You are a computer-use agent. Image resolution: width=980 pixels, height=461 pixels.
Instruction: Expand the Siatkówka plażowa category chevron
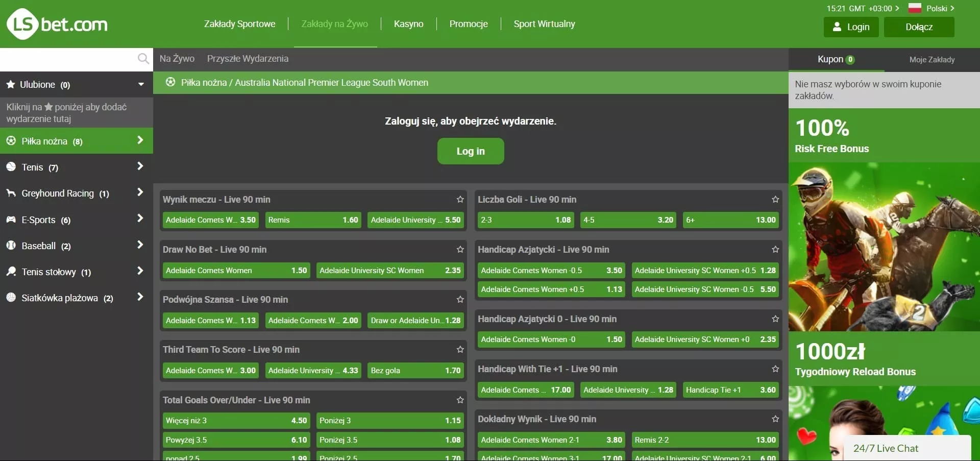(140, 297)
